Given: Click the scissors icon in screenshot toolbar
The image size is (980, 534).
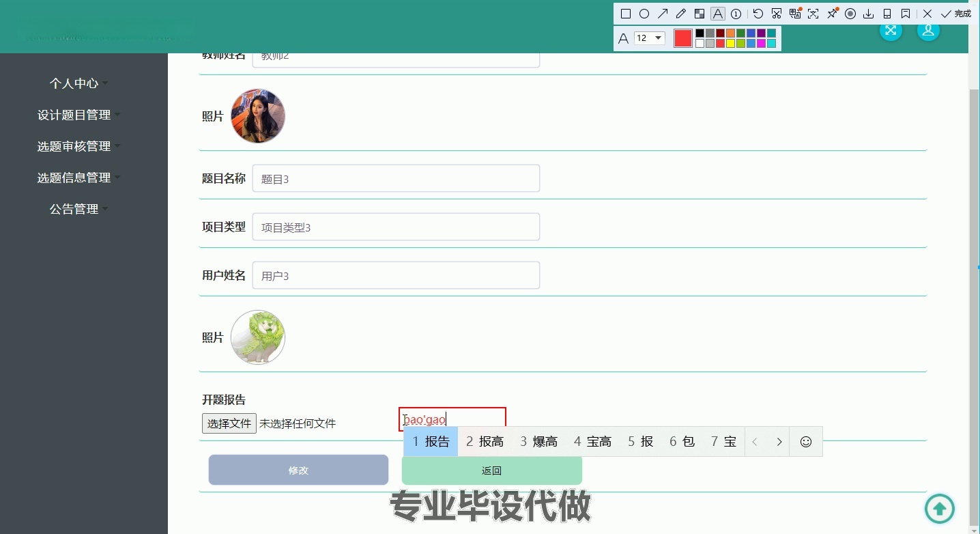Looking at the screenshot, I should pyautogui.click(x=777, y=14).
